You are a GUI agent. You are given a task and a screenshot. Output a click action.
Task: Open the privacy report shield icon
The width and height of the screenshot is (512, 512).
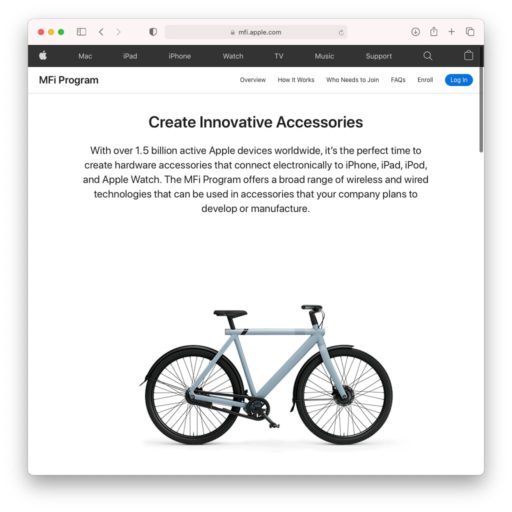click(153, 32)
